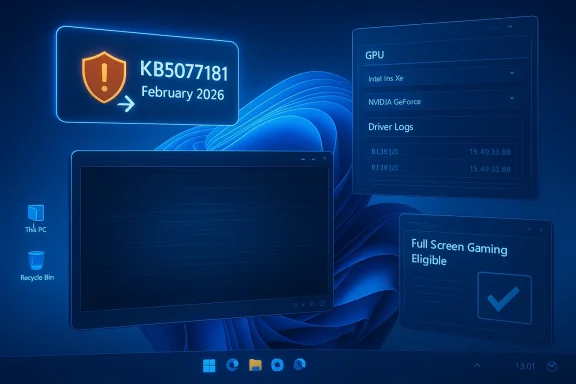Toggle the Full Screen Gaming Eligible checkbox
Screen dimensions: 576x384
click(504, 298)
